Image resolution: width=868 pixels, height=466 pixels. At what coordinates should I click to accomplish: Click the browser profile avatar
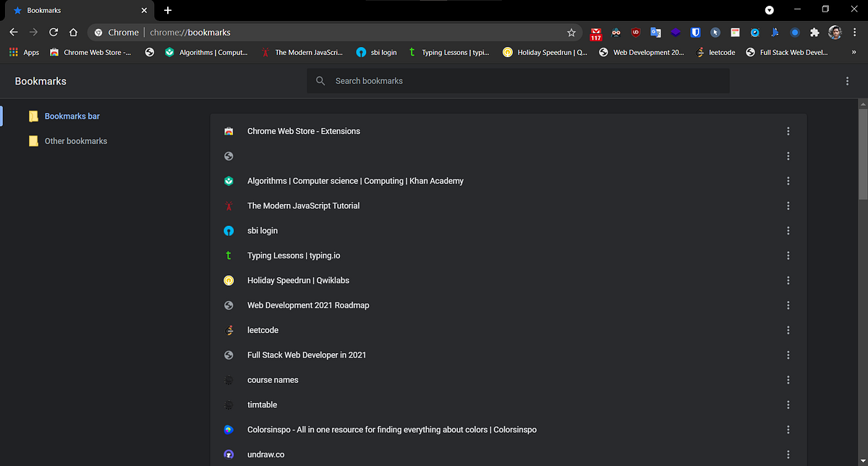pos(835,33)
